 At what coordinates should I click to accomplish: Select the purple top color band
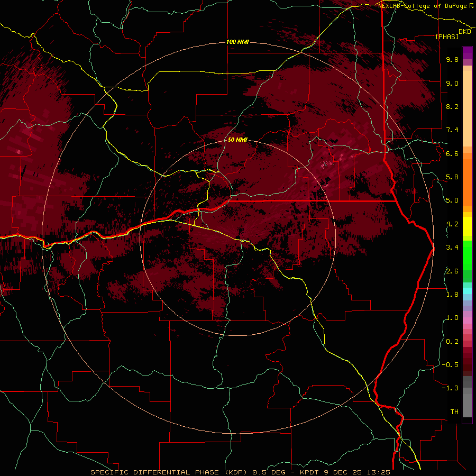(467, 53)
